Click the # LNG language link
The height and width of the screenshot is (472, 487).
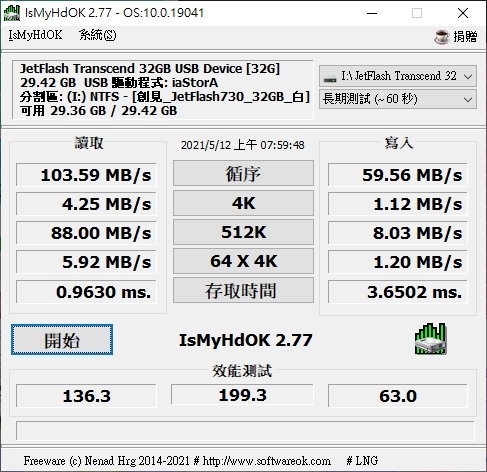point(362,461)
